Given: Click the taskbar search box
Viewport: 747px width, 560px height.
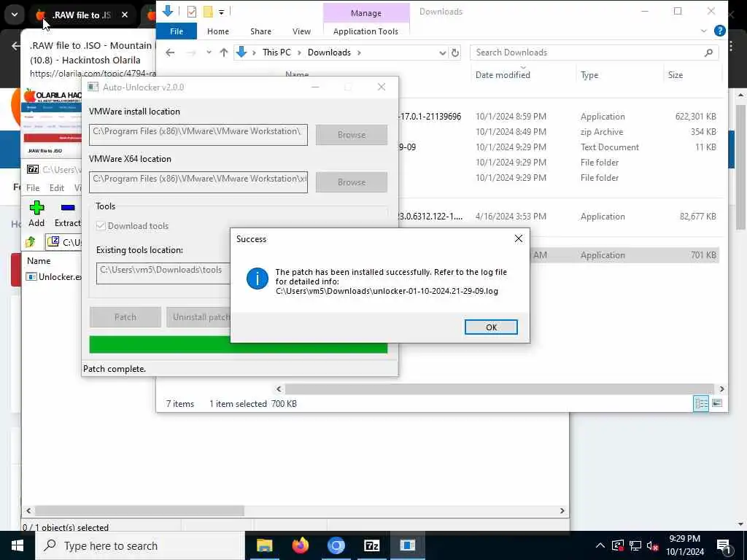Looking at the screenshot, I should click(140, 545).
